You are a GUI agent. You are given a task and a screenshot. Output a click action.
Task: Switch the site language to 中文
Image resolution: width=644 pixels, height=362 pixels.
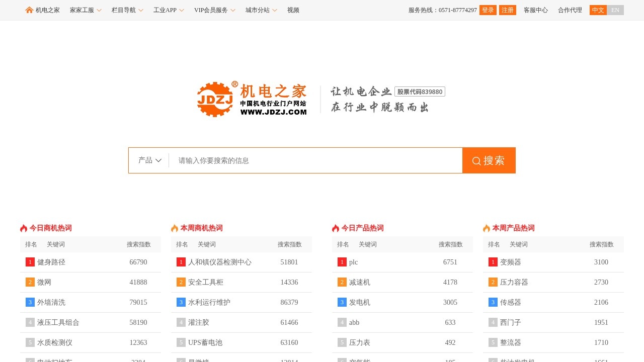[597, 10]
